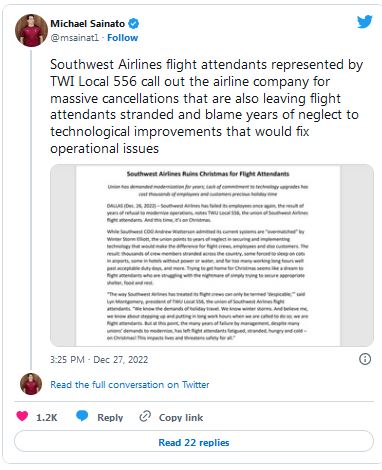Image resolution: width=382 pixels, height=470 pixels.
Task: Click the Twitter bird logo
Action: pyautogui.click(x=365, y=22)
